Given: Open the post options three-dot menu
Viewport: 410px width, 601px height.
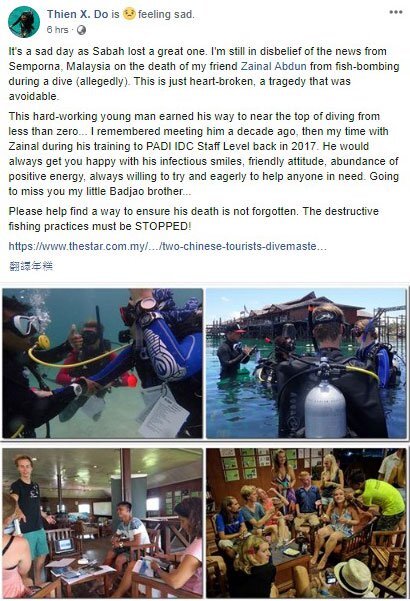Looking at the screenshot, I should (x=395, y=12).
